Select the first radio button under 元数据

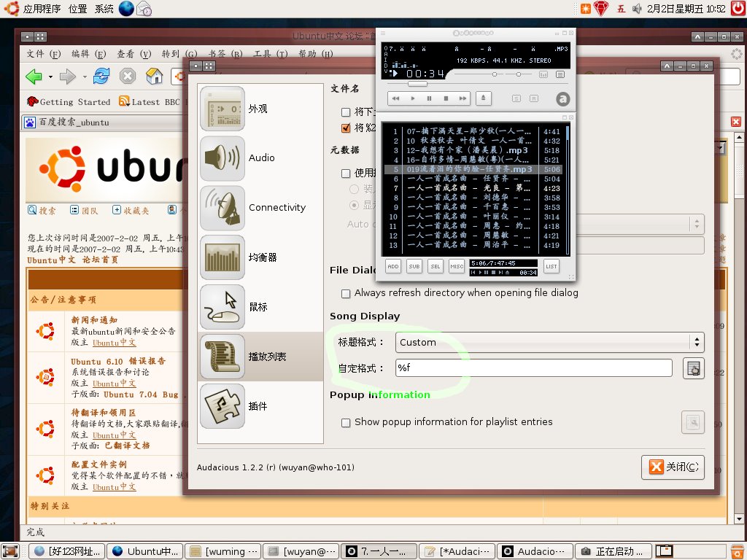[354, 189]
